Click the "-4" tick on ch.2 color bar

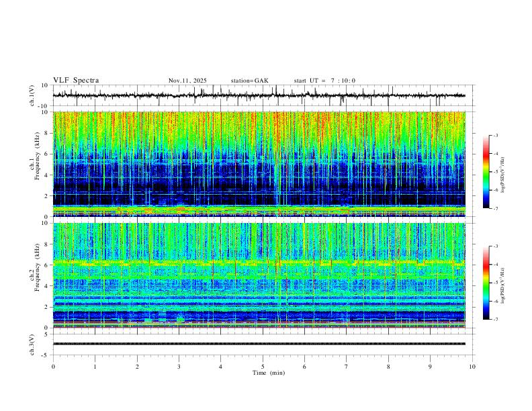click(495, 265)
